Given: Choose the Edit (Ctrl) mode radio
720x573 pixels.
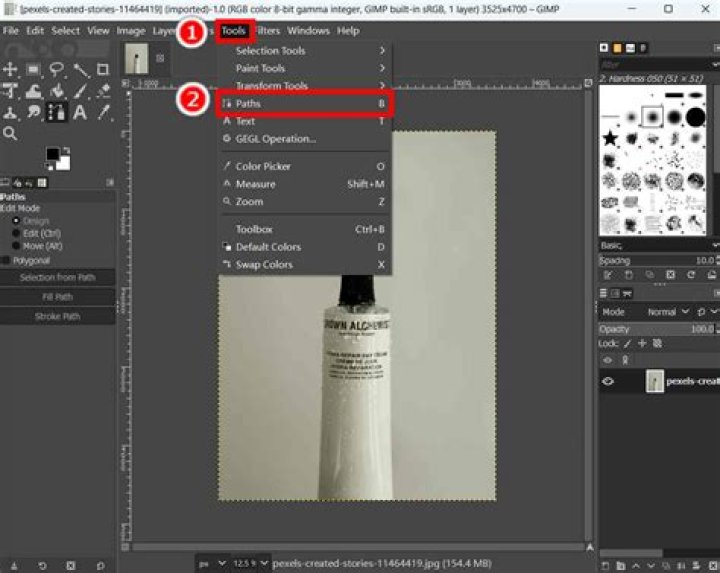Looking at the screenshot, I should [x=16, y=233].
